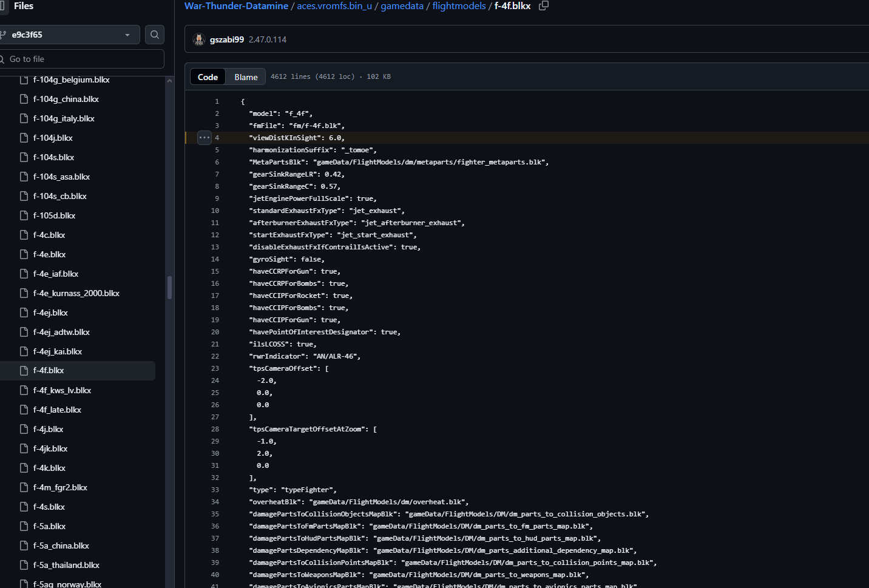Image resolution: width=869 pixels, height=588 pixels.
Task: Go to the flightmodels folder breadcrumb
Action: coord(459,6)
